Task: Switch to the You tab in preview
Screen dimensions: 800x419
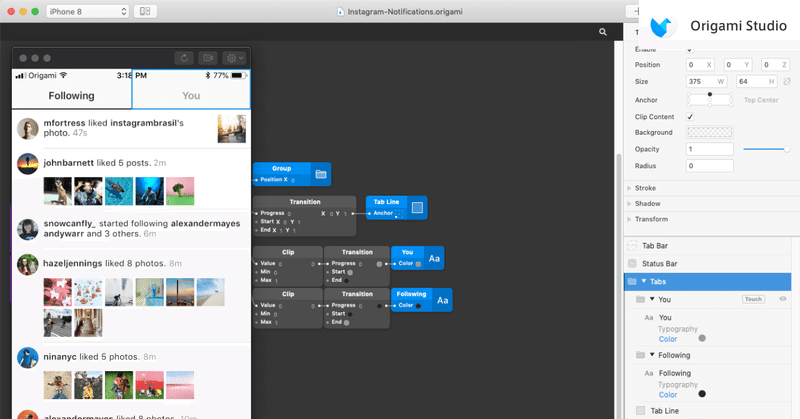Action: coord(191,95)
